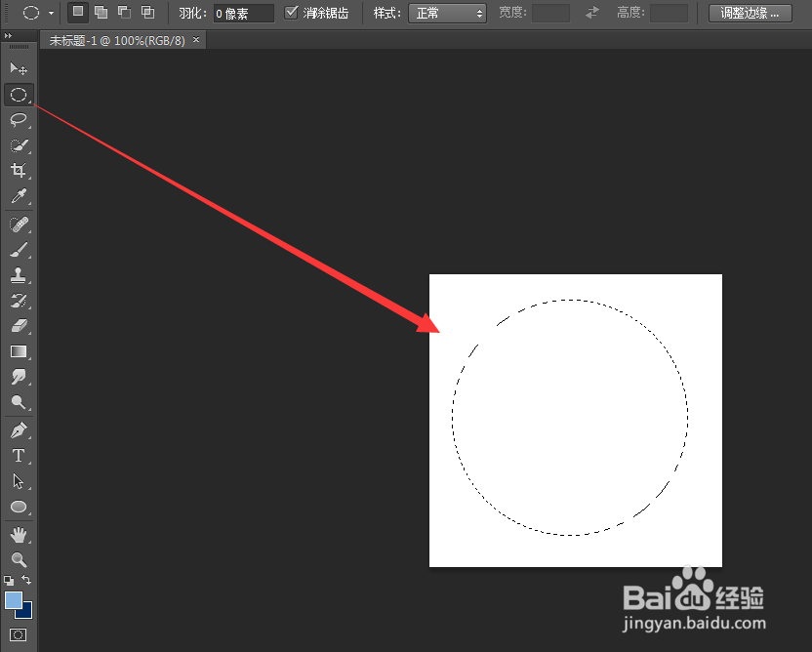Select the Hand tool
Image resolution: width=812 pixels, height=652 pixels.
click(19, 535)
